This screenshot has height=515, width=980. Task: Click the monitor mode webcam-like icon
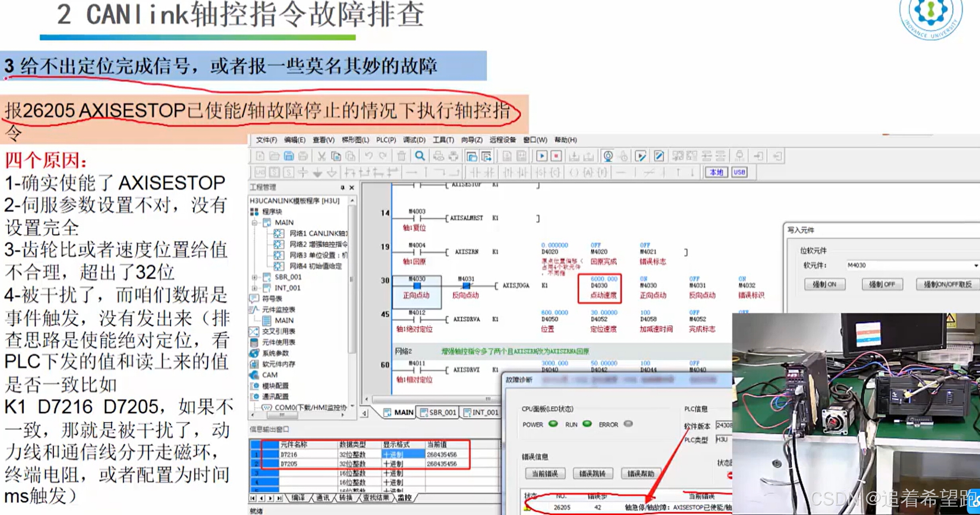tap(608, 156)
